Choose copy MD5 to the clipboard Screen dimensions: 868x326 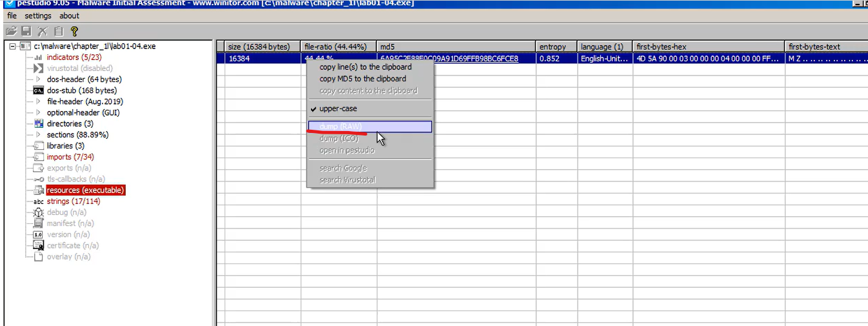[363, 79]
